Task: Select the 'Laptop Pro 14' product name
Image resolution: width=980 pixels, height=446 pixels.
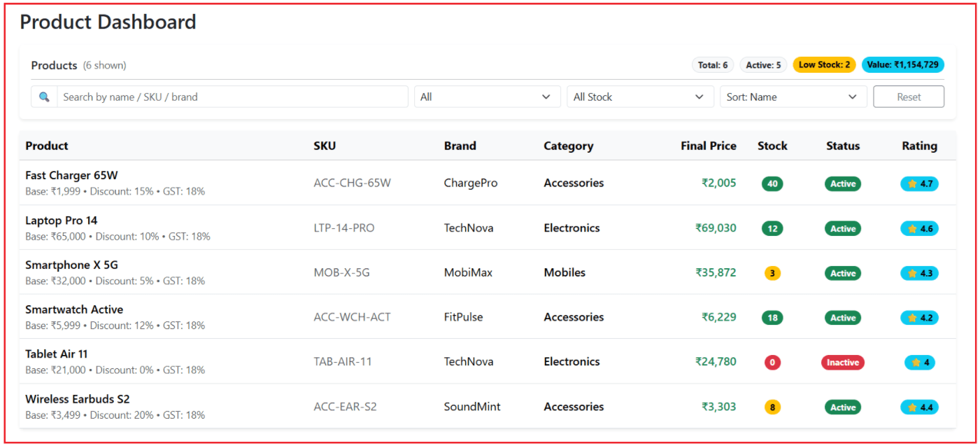Action: tap(62, 221)
